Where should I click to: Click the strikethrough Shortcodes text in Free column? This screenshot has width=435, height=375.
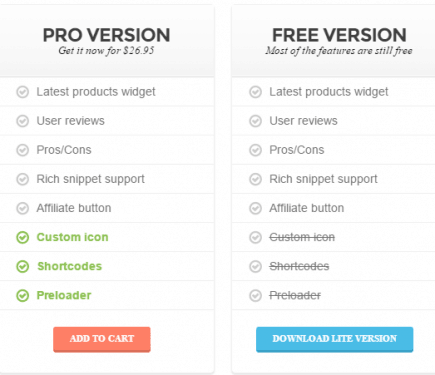299,266
